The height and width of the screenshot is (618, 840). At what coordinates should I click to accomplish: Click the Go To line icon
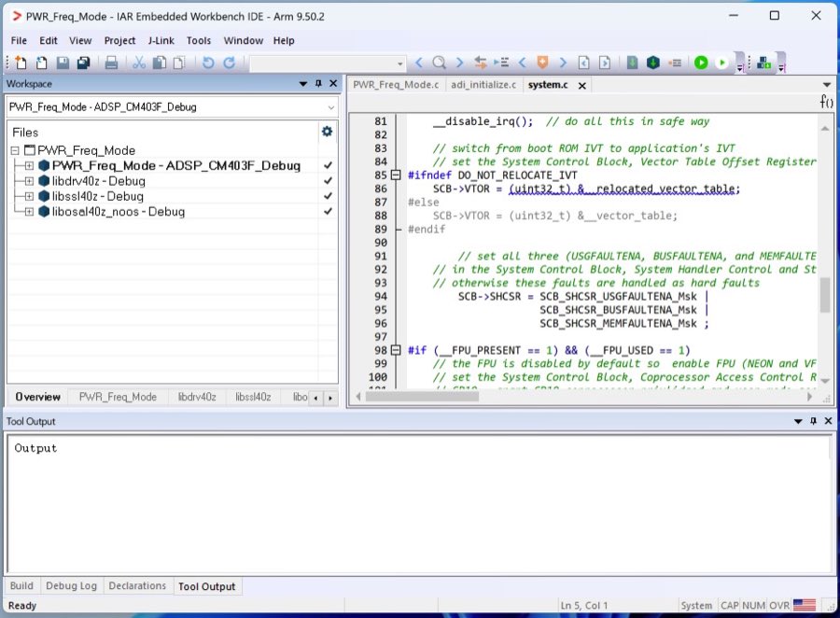pos(501,63)
